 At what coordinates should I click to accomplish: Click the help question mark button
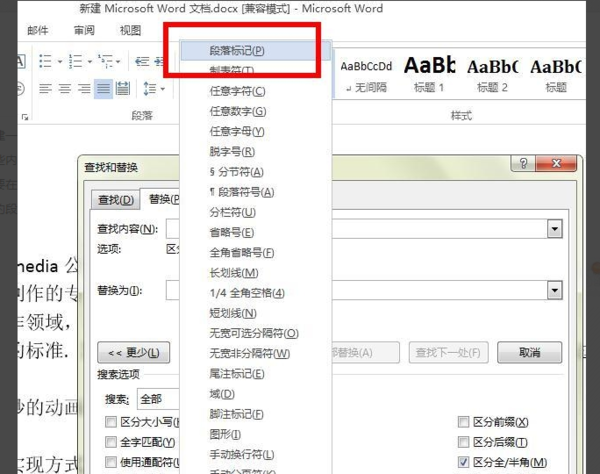(x=523, y=163)
